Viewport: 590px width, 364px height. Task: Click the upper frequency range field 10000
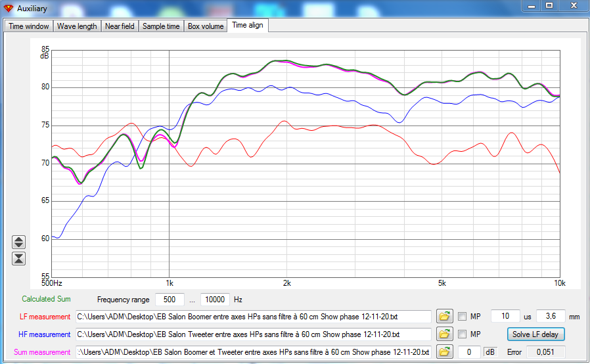[215, 300]
